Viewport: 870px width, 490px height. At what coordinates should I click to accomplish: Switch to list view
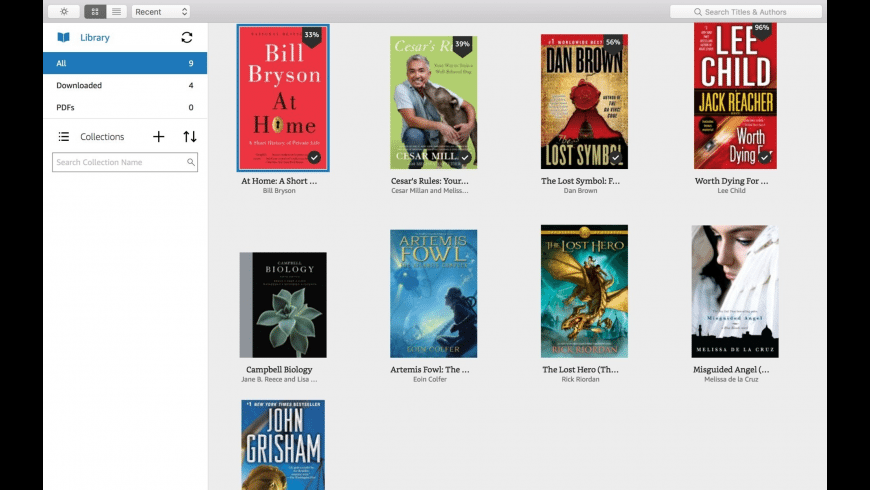pyautogui.click(x=117, y=12)
